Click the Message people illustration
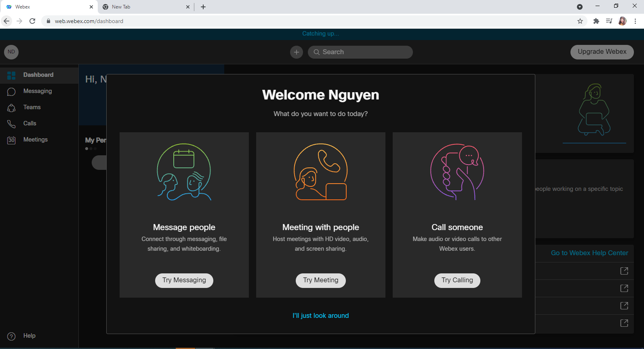 click(x=184, y=172)
